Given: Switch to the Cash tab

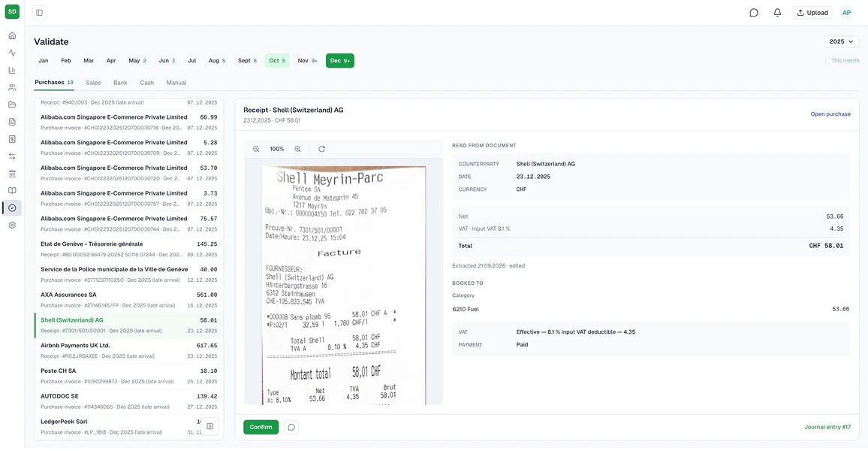Looking at the screenshot, I should [x=146, y=83].
